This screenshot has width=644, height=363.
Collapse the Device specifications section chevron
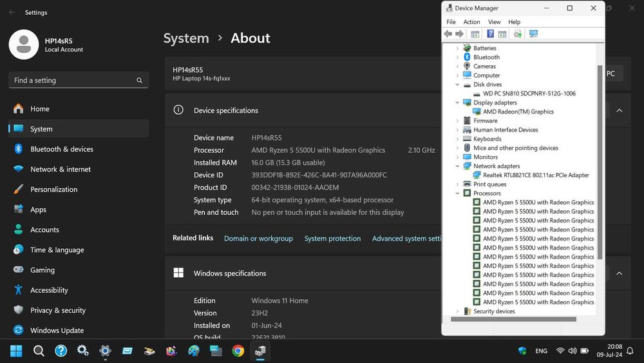[x=620, y=111]
